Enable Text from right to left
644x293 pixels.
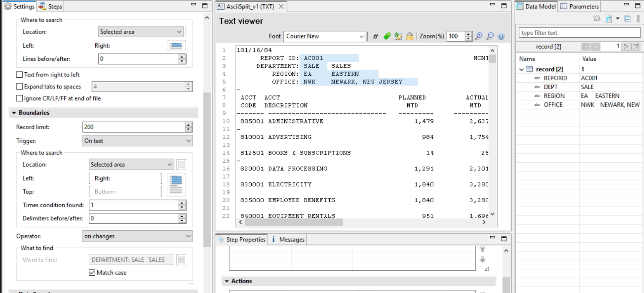[x=20, y=75]
